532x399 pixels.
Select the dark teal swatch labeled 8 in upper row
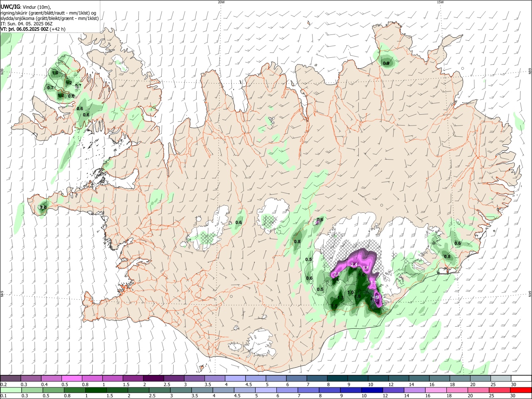(x=337, y=379)
